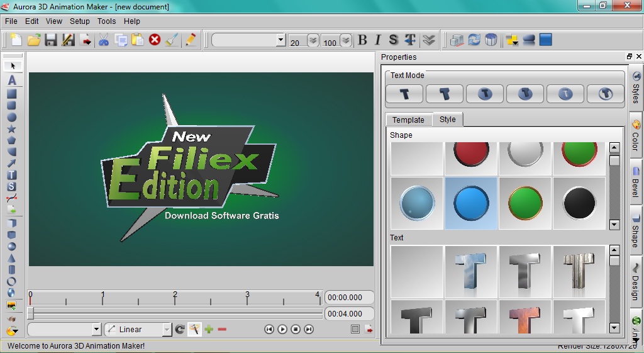This screenshot has height=353, width=644.
Task: Open a file with the folder icon
Action: pyautogui.click(x=34, y=40)
